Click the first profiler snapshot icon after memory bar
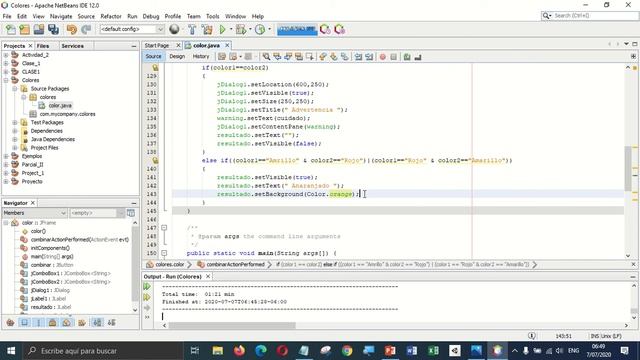640x360 pixels. [x=325, y=29]
